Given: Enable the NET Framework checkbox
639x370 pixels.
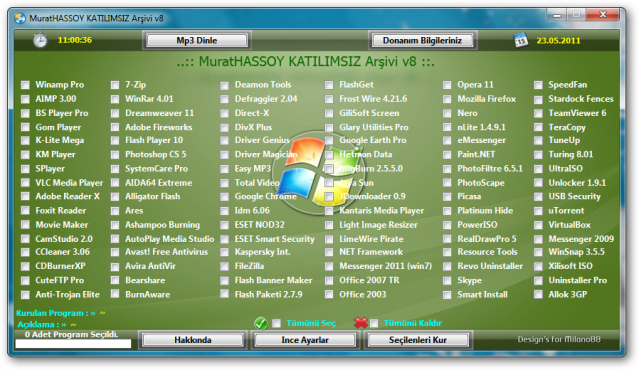Looking at the screenshot, I should coord(329,252).
